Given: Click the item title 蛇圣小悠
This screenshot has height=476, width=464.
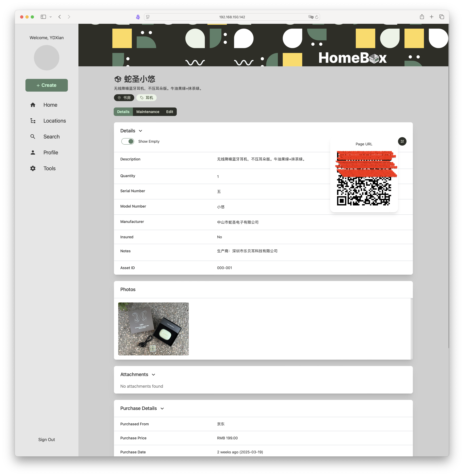Looking at the screenshot, I should tap(140, 79).
